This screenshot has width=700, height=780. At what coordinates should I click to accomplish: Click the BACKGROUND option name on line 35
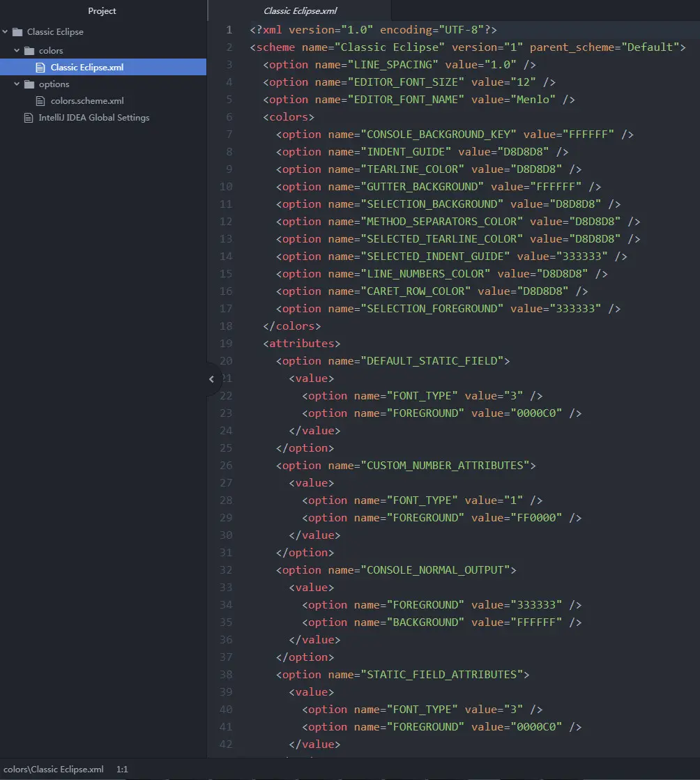[x=425, y=622]
